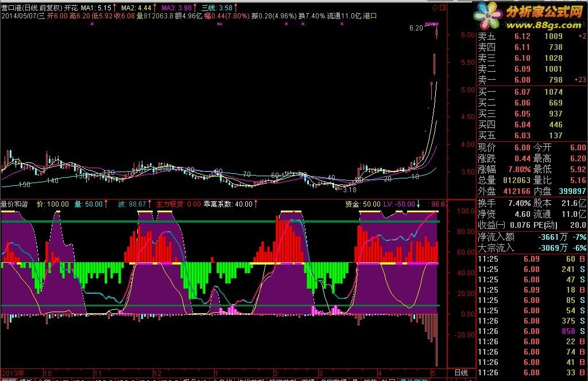Select the 卖五 6.12 ask row
Screen dimensions: 588x381
tap(531, 36)
